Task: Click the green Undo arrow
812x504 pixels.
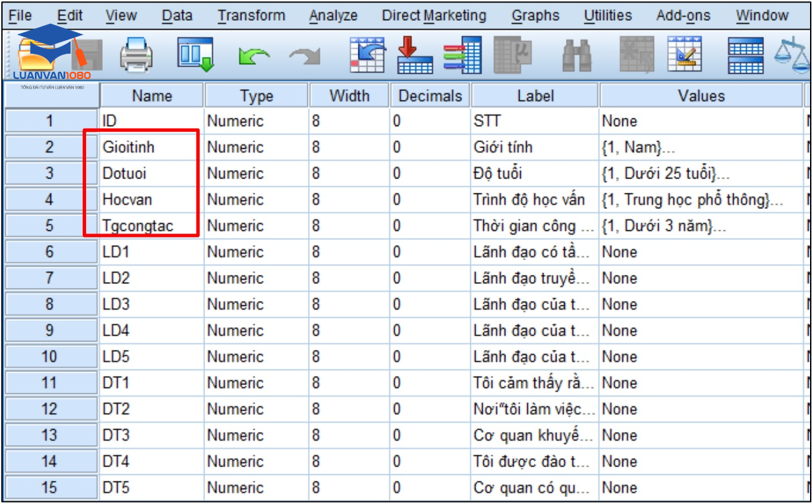Action: tap(253, 57)
